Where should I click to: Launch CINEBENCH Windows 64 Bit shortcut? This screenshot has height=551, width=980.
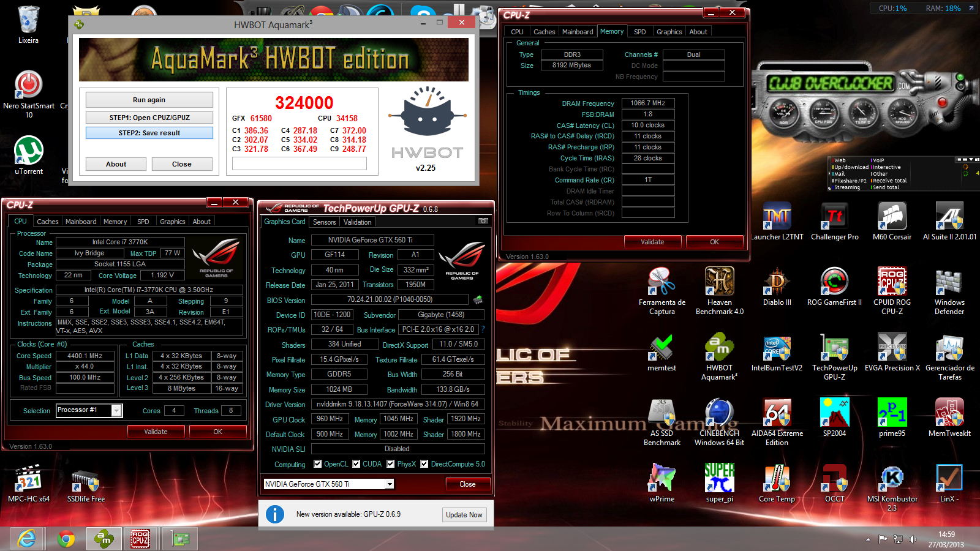click(x=720, y=422)
